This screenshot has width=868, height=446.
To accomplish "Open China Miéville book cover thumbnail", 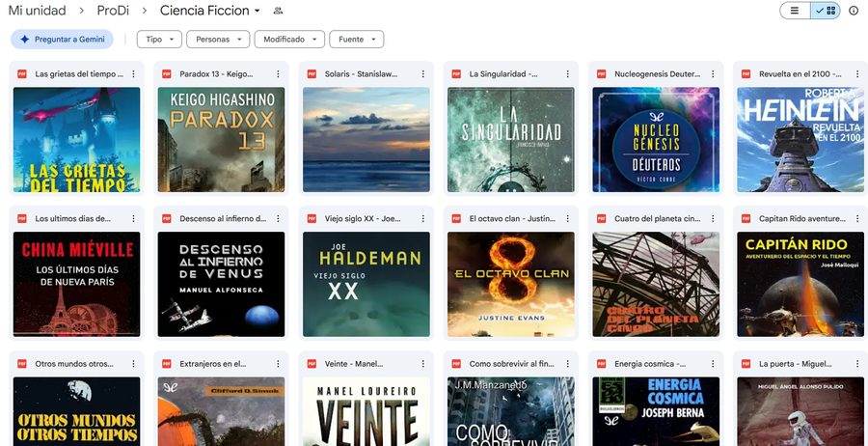I will pos(76,284).
